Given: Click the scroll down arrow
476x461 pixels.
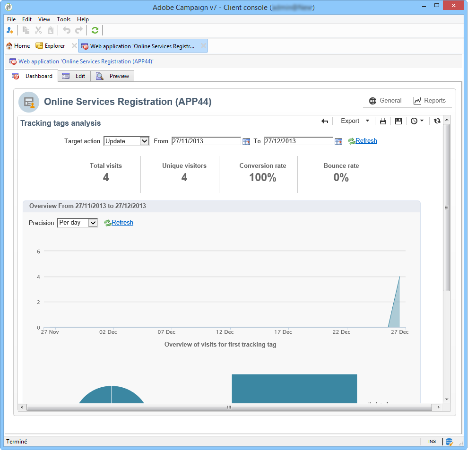Looking at the screenshot, I should click(x=447, y=400).
